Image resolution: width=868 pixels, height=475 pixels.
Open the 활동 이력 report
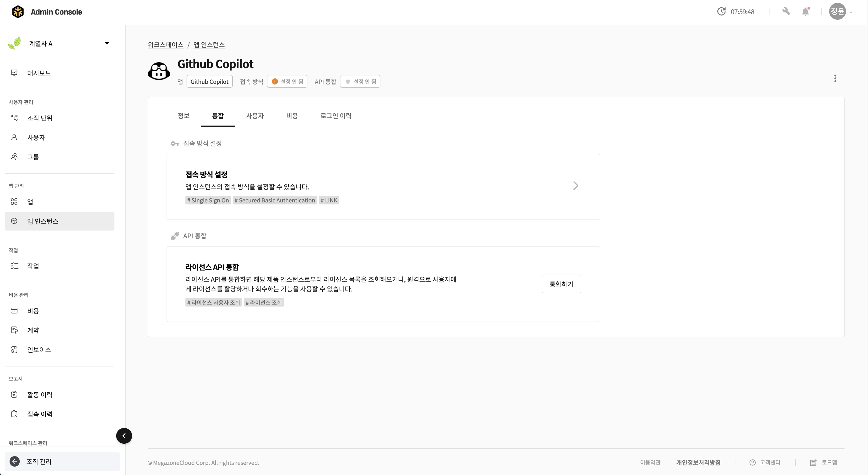point(60,394)
